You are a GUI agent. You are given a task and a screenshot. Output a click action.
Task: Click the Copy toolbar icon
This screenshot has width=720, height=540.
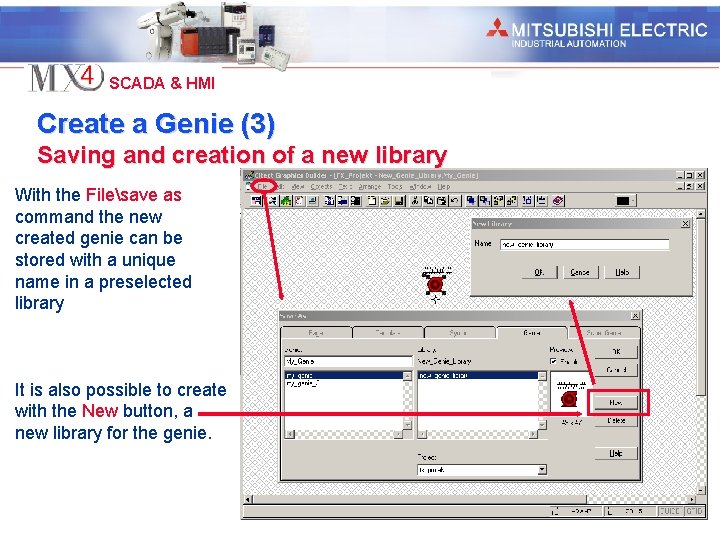428,201
